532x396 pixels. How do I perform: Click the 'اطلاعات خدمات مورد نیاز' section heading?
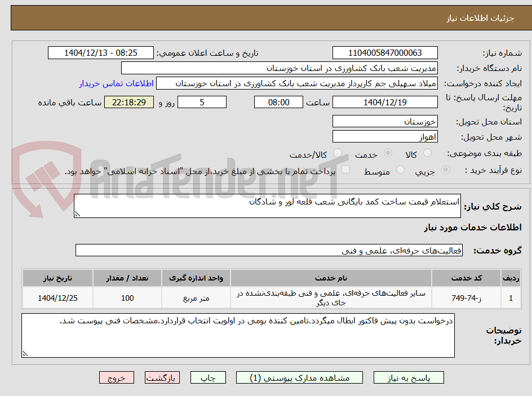473,227
